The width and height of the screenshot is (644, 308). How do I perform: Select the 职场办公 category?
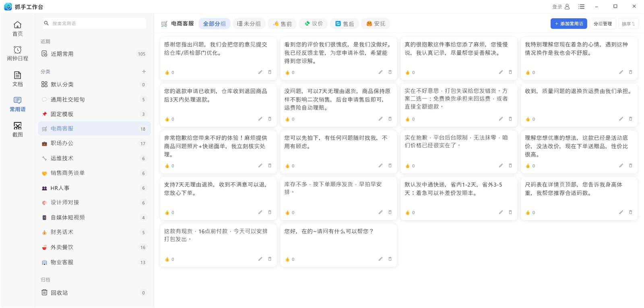click(95, 143)
